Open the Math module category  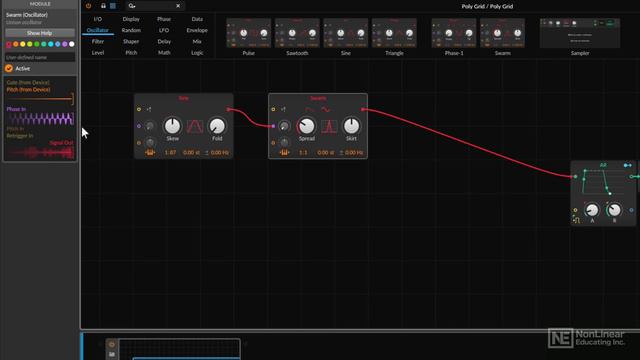164,53
